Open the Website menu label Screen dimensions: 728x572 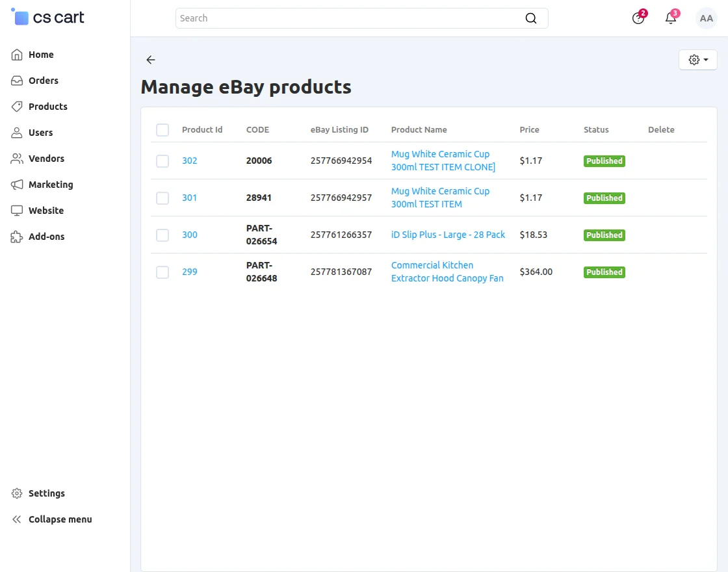click(46, 211)
